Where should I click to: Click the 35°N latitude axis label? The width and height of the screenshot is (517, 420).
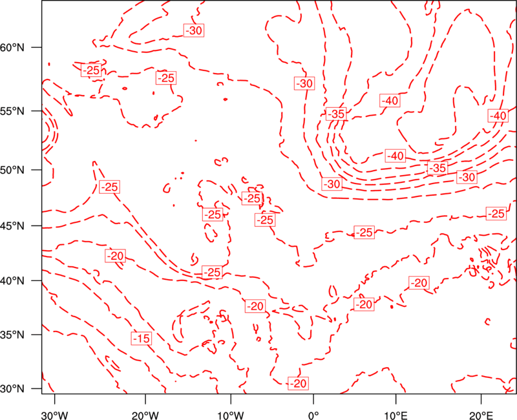tap(12, 335)
